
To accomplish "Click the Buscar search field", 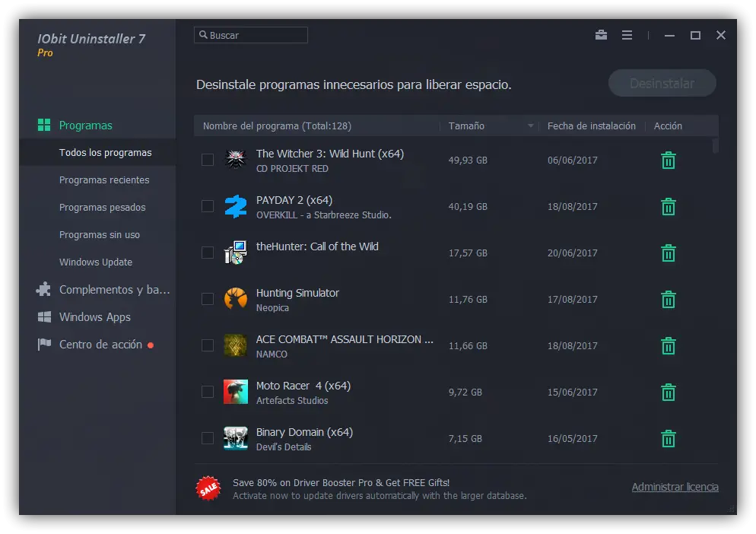I will pyautogui.click(x=251, y=35).
